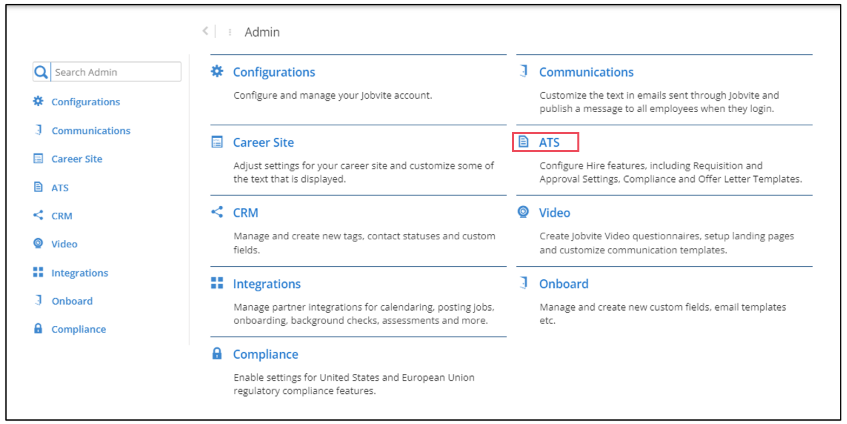Click the Career Site icon in main panel
Image resolution: width=847 pixels, height=424 pixels.
tap(217, 142)
